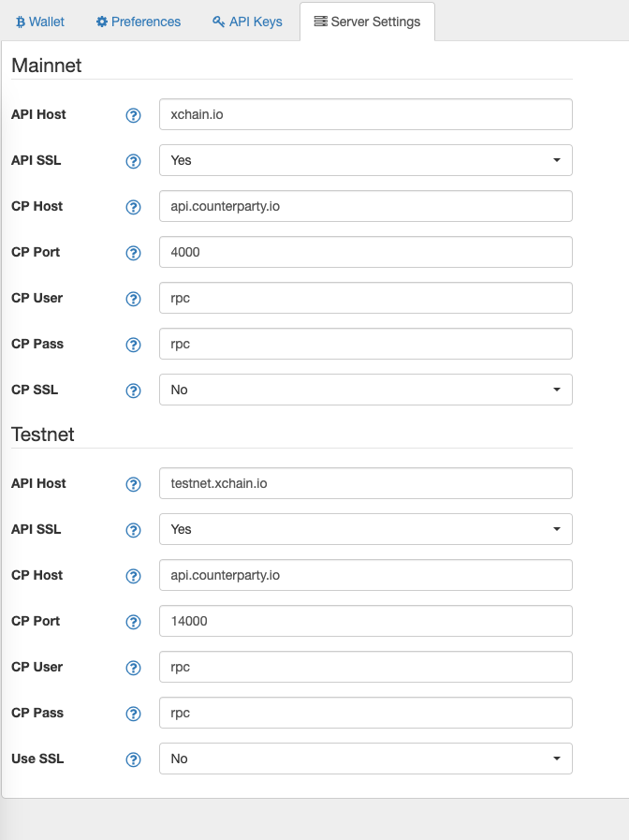Switch to the Wallet tab

(x=40, y=22)
